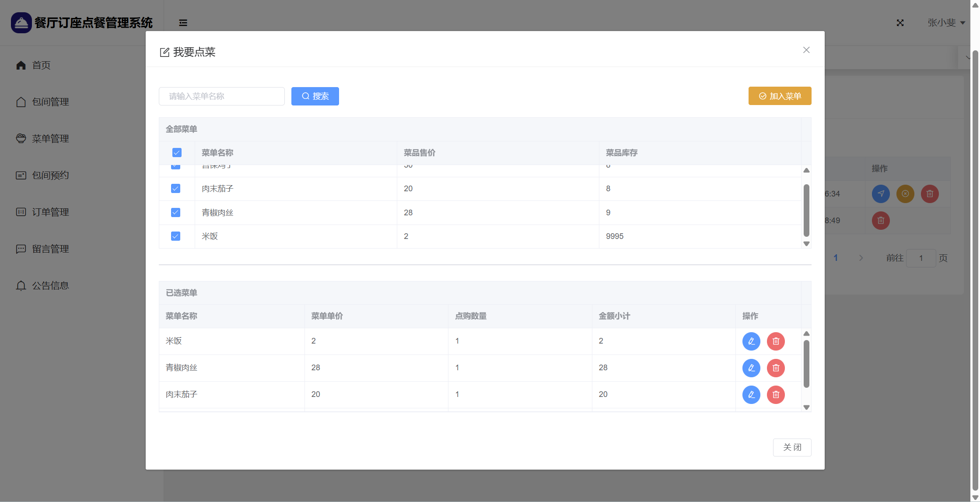
Task: Go to 订单管理 sidebar item
Action: point(50,212)
